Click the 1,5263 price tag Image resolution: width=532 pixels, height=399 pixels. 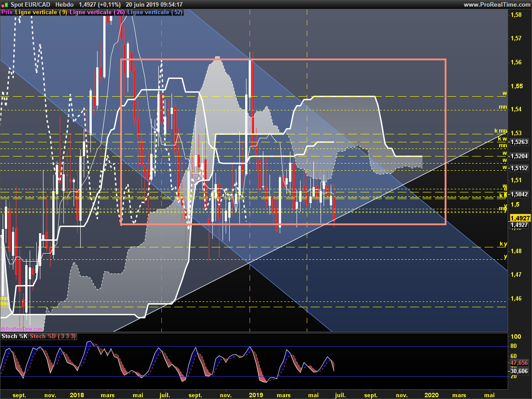[x=520, y=142]
